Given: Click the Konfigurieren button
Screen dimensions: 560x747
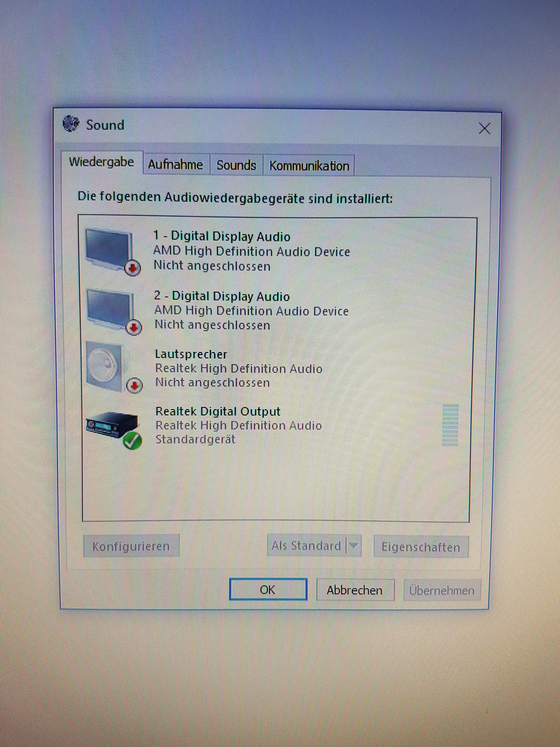Looking at the screenshot, I should click(x=131, y=546).
